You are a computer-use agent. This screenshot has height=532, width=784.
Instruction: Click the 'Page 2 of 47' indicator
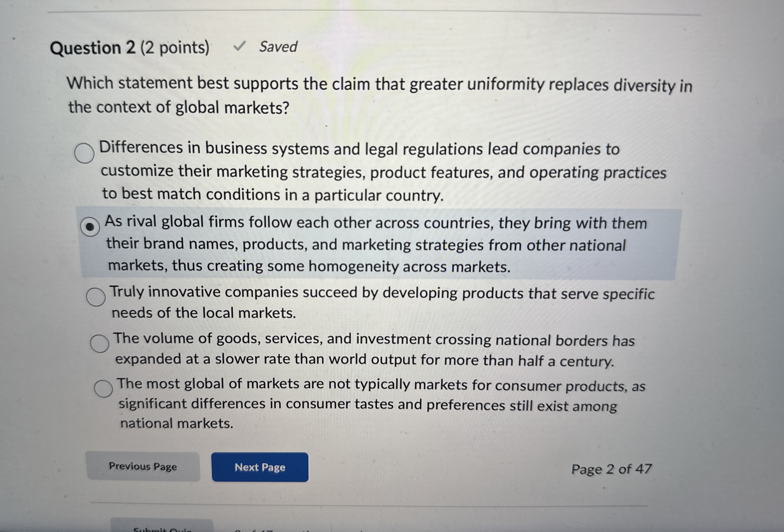tap(611, 469)
